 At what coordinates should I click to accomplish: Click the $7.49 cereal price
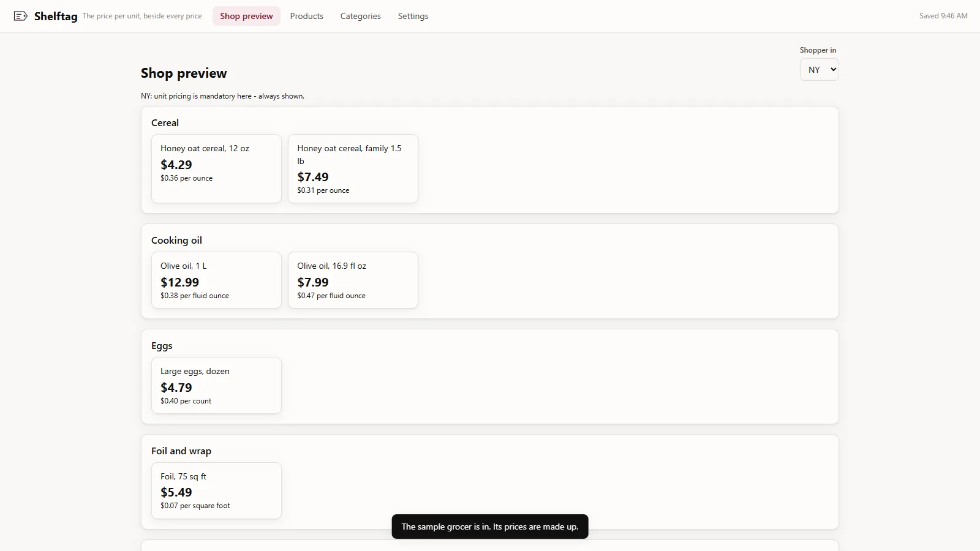click(312, 177)
